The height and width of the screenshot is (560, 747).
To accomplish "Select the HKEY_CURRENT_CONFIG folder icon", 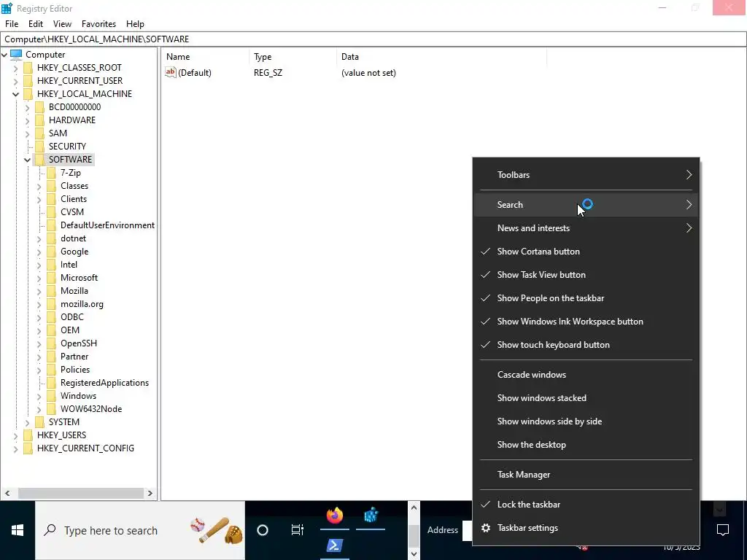I will (28, 448).
